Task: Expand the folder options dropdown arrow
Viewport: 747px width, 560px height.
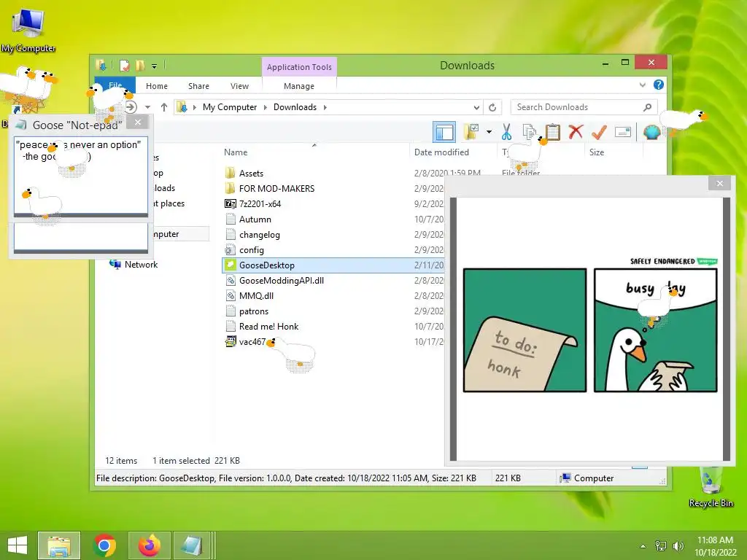Action: pyautogui.click(x=489, y=132)
